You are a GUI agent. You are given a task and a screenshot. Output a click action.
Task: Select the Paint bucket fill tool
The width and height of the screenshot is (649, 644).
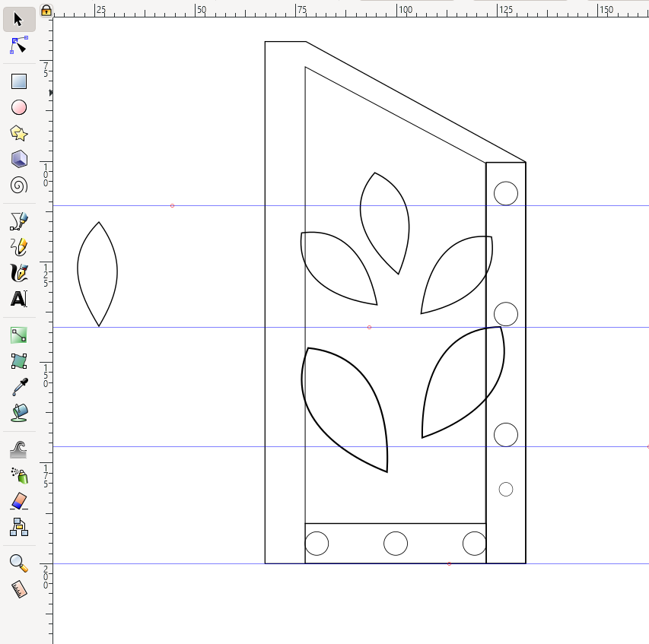(x=18, y=411)
